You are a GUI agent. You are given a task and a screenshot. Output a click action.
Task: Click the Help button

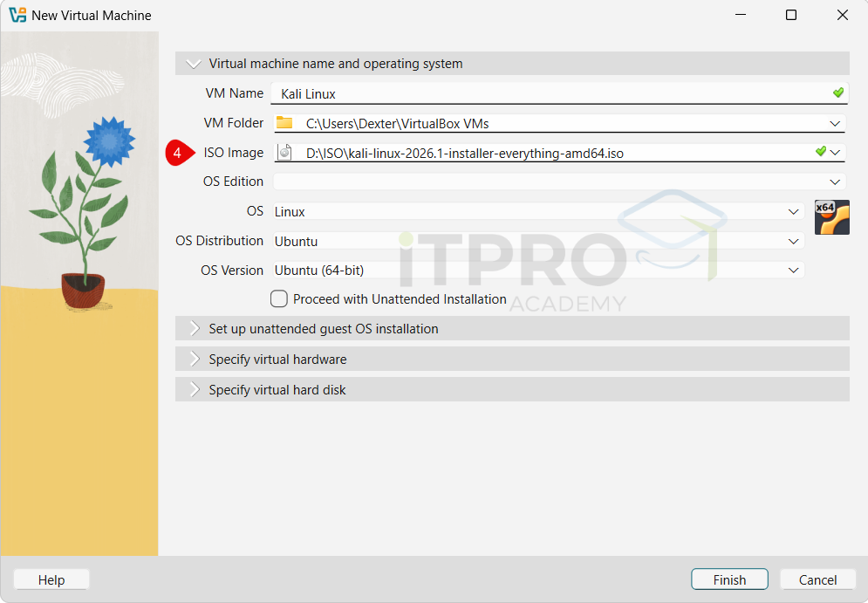51,579
